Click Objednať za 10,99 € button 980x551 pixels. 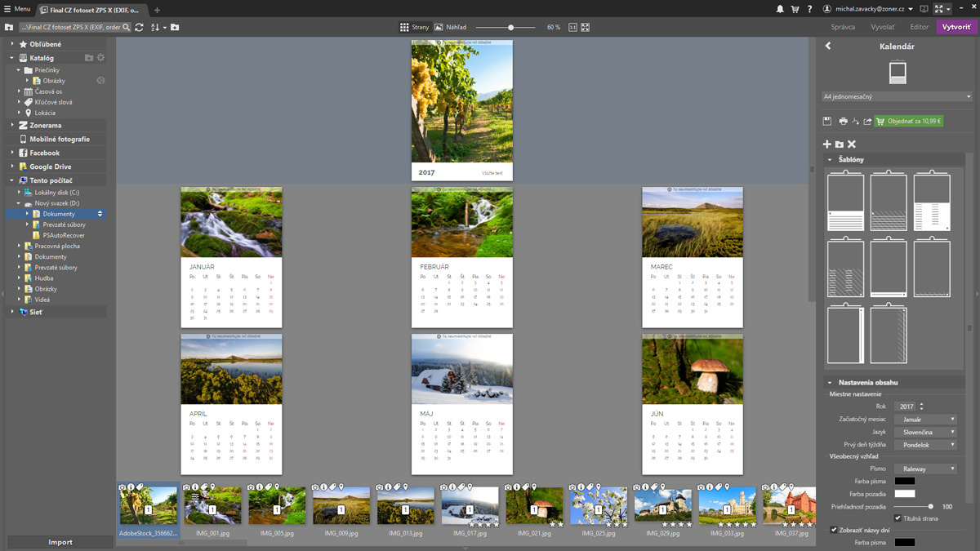908,121
